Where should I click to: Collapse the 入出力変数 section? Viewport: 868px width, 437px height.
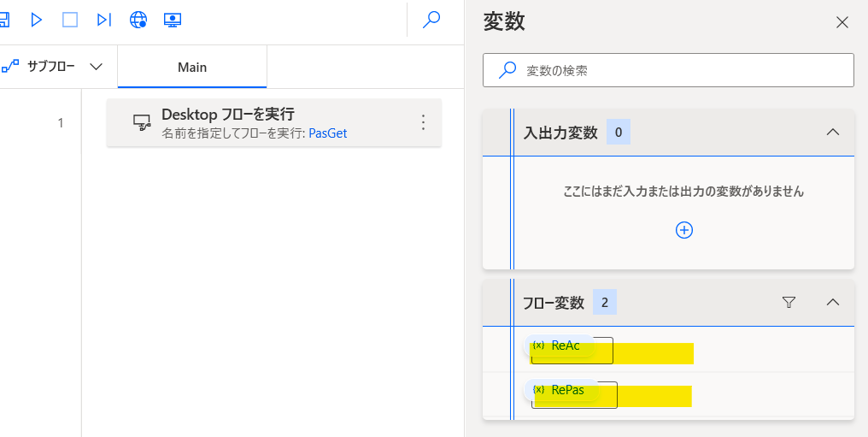tap(833, 132)
